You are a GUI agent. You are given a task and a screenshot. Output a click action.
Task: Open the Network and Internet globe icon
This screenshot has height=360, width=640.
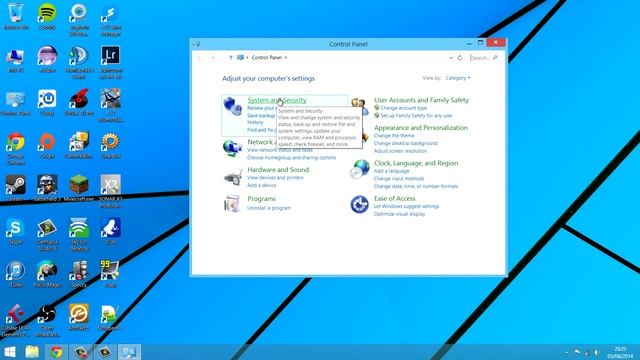tap(232, 149)
